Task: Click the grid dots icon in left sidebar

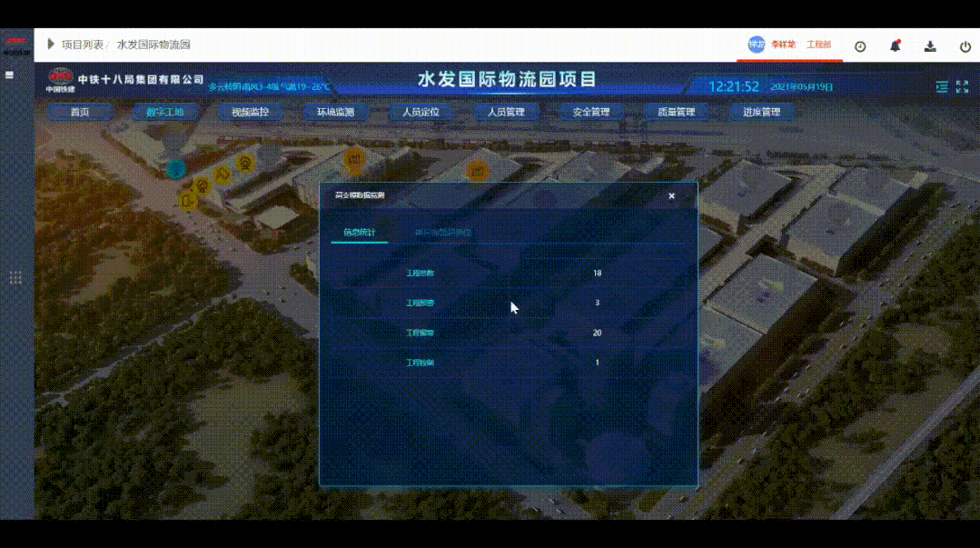Action: 15,277
